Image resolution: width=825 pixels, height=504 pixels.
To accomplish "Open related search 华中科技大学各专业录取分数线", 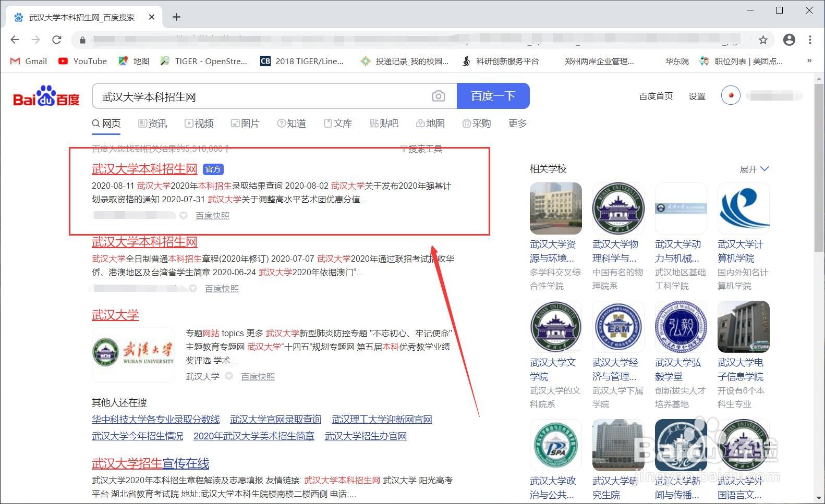I will pyautogui.click(x=156, y=419).
